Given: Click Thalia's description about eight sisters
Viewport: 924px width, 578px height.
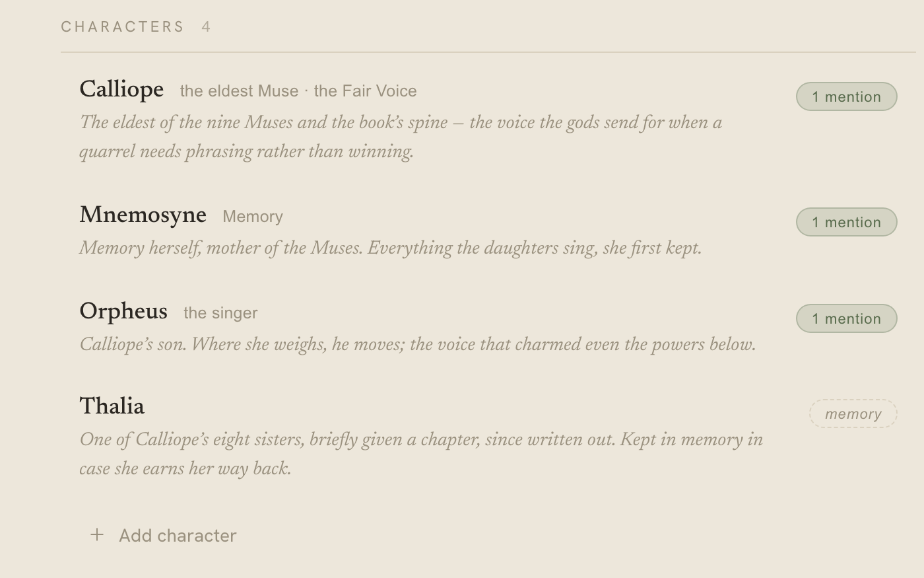Looking at the screenshot, I should pos(421,454).
